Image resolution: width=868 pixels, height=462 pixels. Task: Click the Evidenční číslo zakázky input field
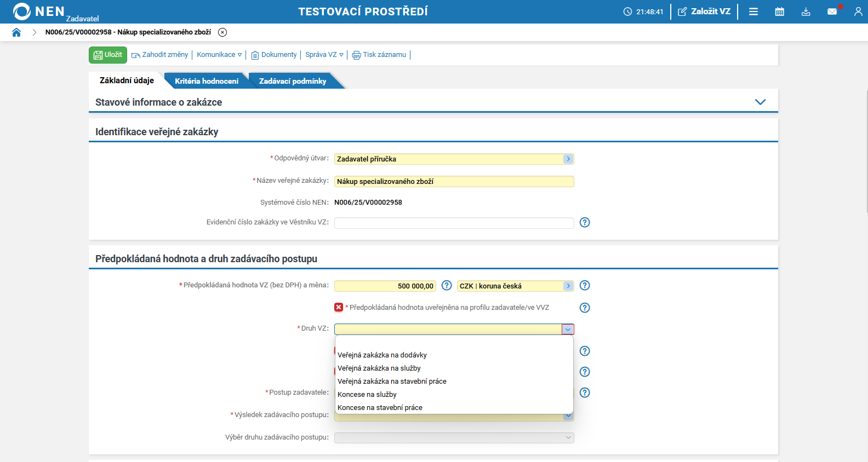coord(454,223)
